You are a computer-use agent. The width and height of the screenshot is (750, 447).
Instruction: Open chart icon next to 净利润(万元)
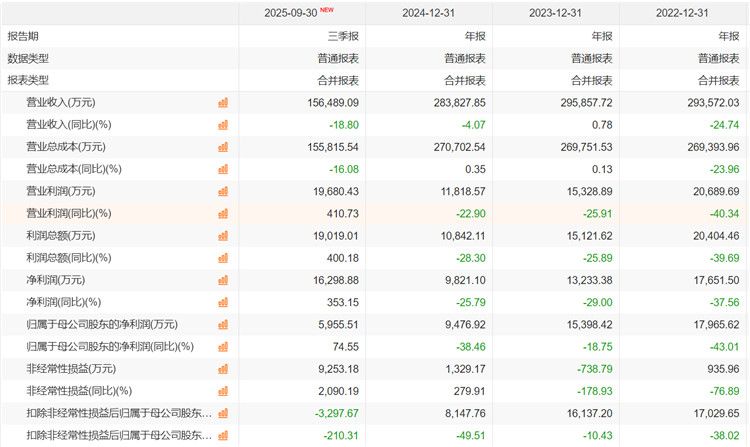[224, 280]
